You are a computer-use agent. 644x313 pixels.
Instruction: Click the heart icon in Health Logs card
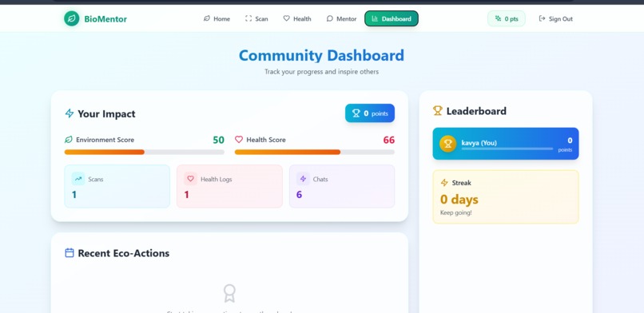191,179
